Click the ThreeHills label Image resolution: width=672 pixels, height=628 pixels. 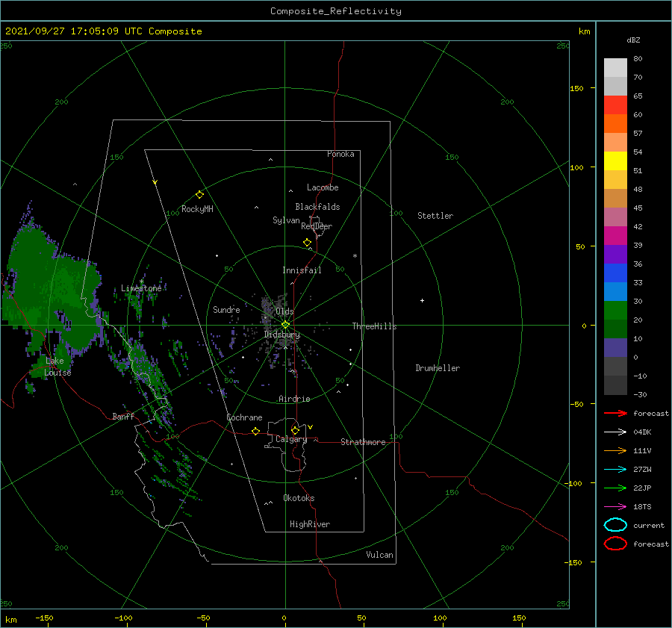coord(374,326)
